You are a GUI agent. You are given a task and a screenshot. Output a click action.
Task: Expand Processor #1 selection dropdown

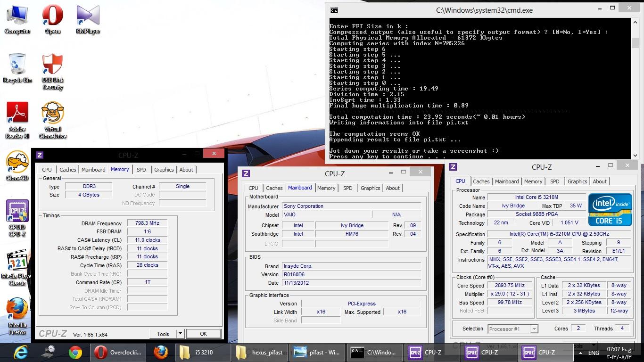pyautogui.click(x=534, y=329)
